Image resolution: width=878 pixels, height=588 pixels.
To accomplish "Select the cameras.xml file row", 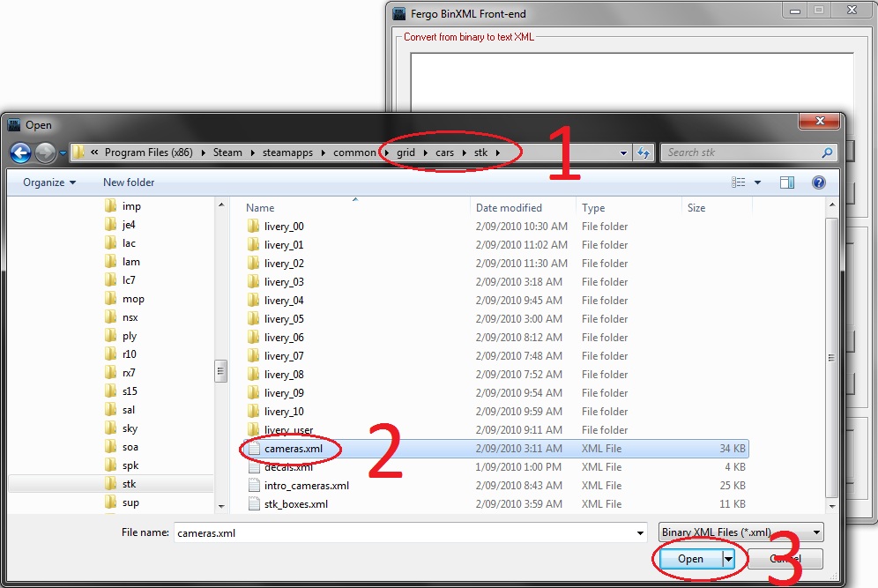I will 495,449.
